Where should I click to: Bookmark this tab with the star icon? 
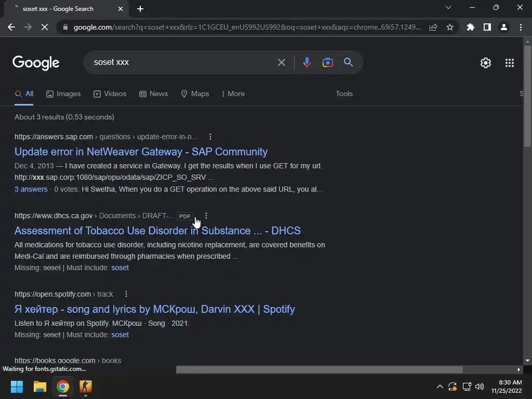coord(450,27)
